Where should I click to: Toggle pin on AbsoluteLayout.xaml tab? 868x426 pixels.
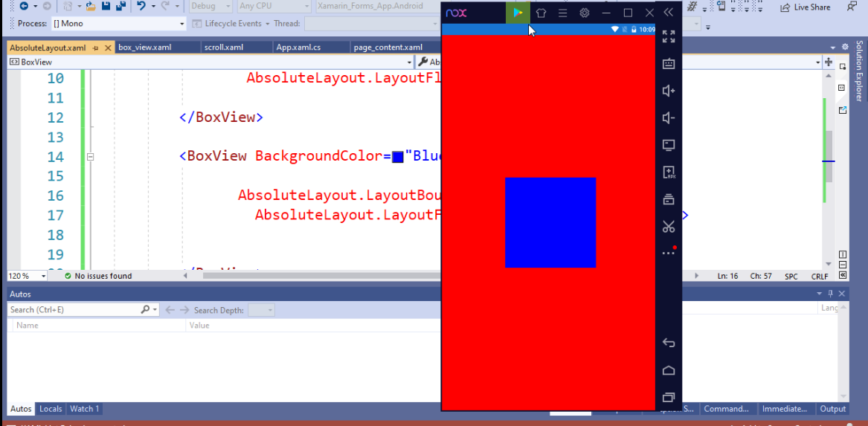[95, 48]
